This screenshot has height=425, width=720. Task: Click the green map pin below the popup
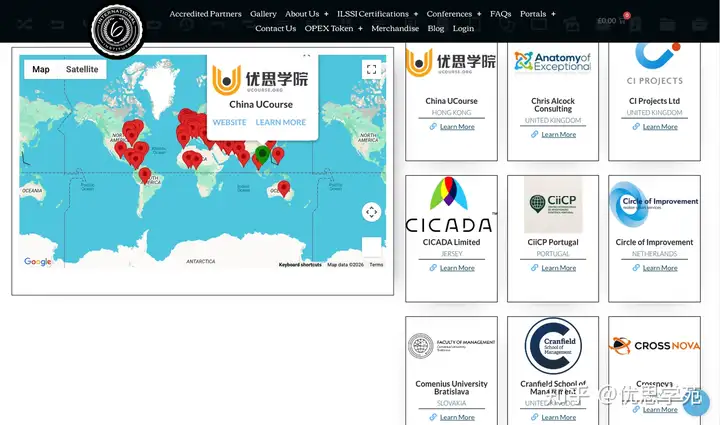click(x=262, y=155)
